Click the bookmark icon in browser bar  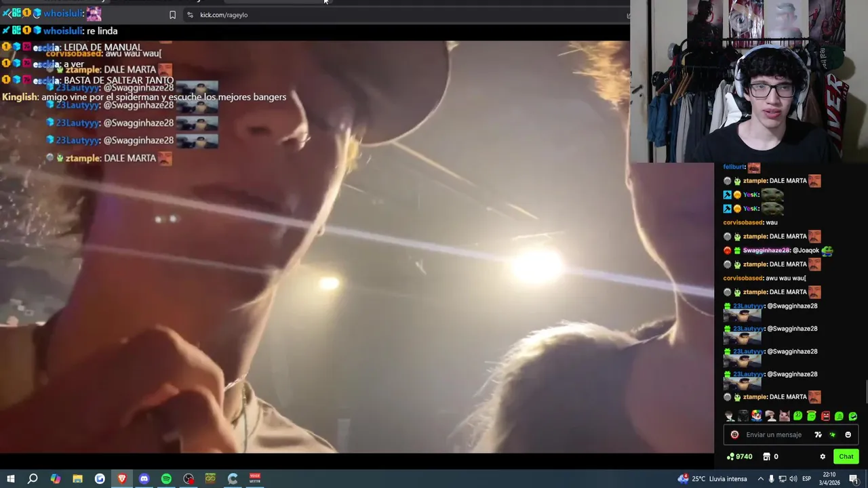(x=172, y=15)
